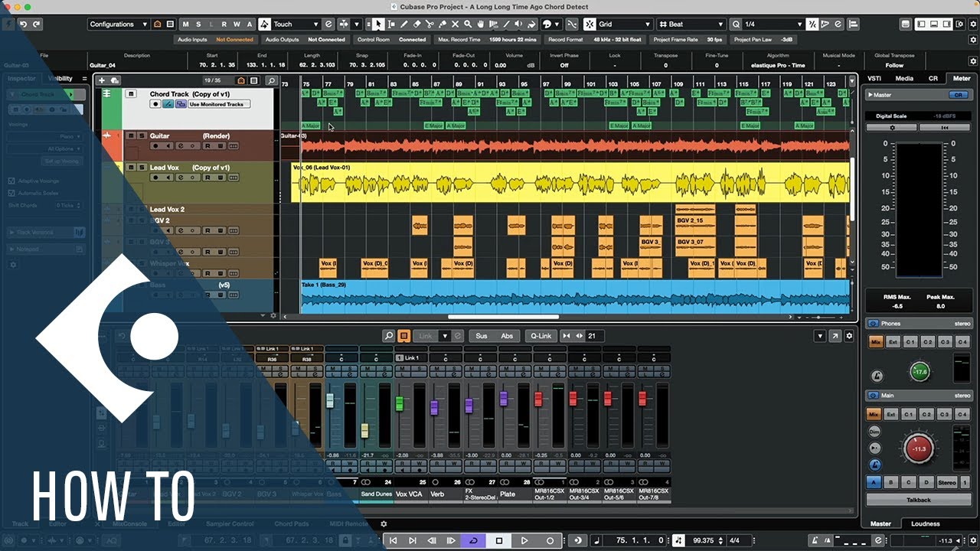Click the Q-Link button in MixConsole
The image size is (980, 551).
coord(541,336)
